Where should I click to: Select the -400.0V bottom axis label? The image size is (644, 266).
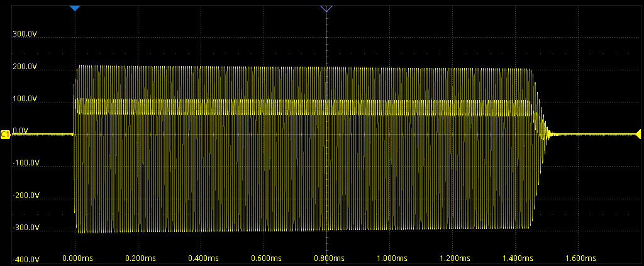coord(26,259)
